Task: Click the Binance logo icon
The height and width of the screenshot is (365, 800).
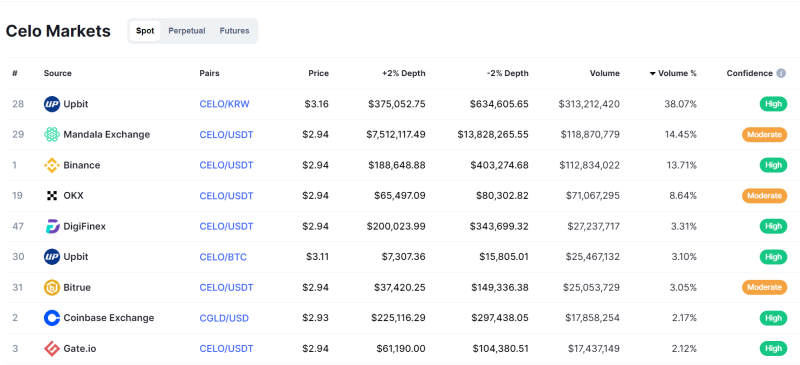Action: click(x=52, y=165)
